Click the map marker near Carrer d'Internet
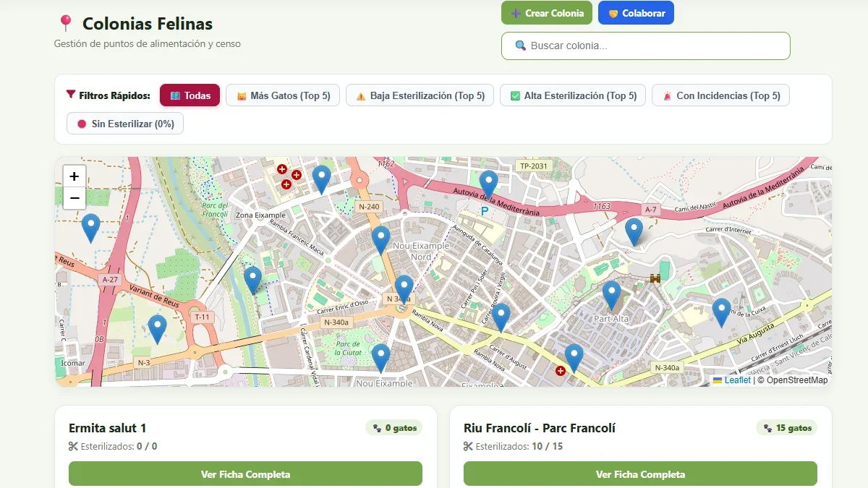This screenshot has width=868, height=488. pos(634,232)
